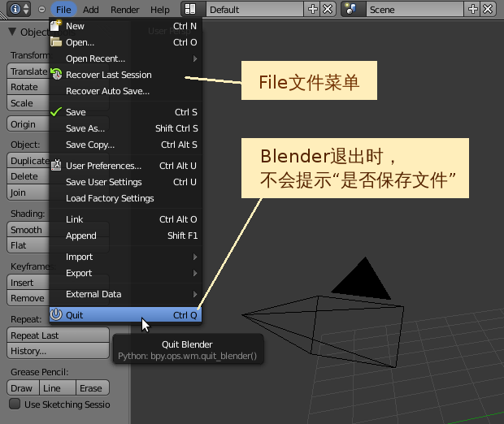Image resolution: width=504 pixels, height=424 pixels.
Task: Click grease pencil Erase button
Action: pyautogui.click(x=93, y=388)
